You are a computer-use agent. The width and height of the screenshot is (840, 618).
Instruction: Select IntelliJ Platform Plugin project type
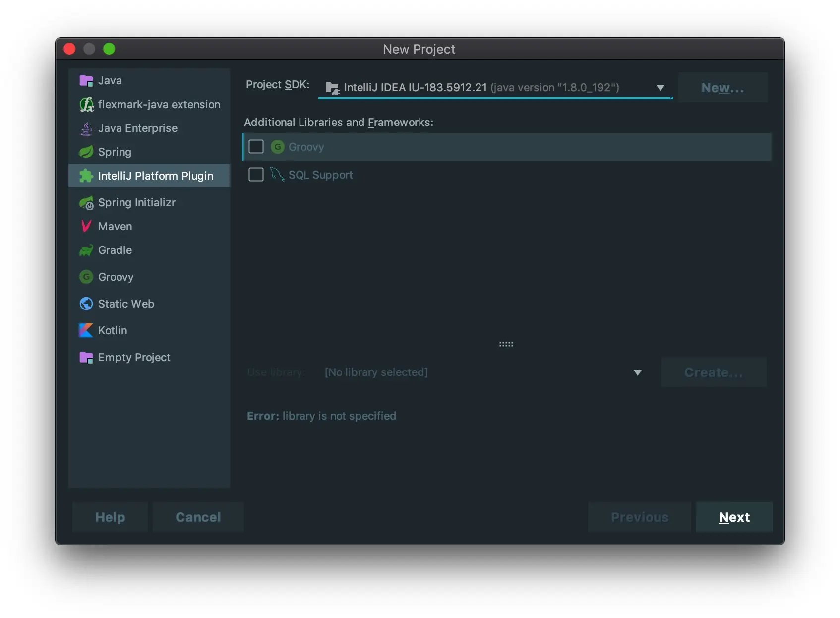pyautogui.click(x=155, y=176)
